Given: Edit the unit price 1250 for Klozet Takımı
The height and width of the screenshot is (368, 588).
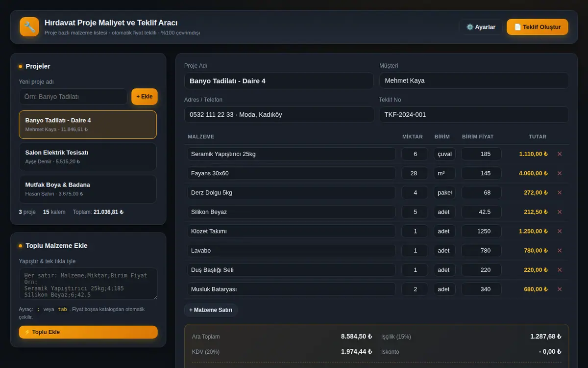Looking at the screenshot, I should [x=481, y=231].
